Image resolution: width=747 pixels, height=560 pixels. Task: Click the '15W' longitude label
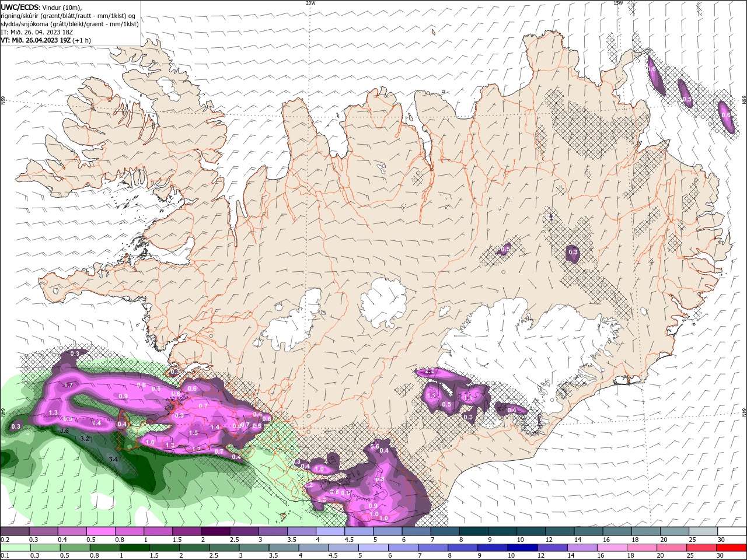click(x=618, y=2)
